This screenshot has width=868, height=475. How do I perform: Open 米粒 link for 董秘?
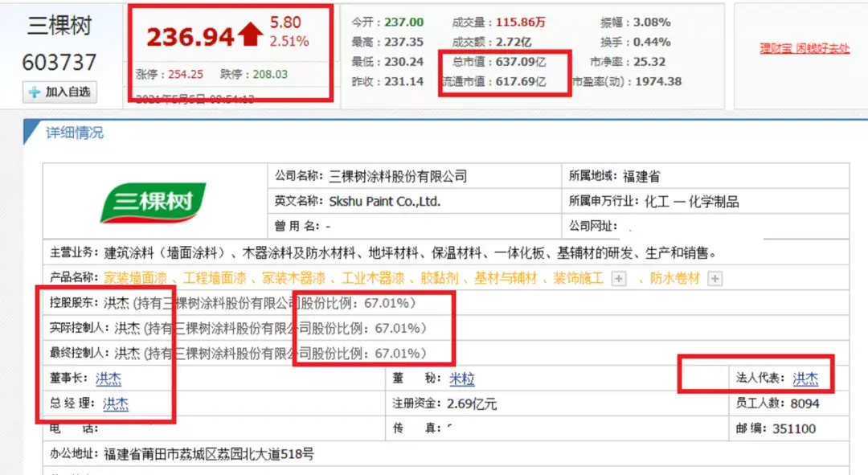pyautogui.click(x=461, y=379)
